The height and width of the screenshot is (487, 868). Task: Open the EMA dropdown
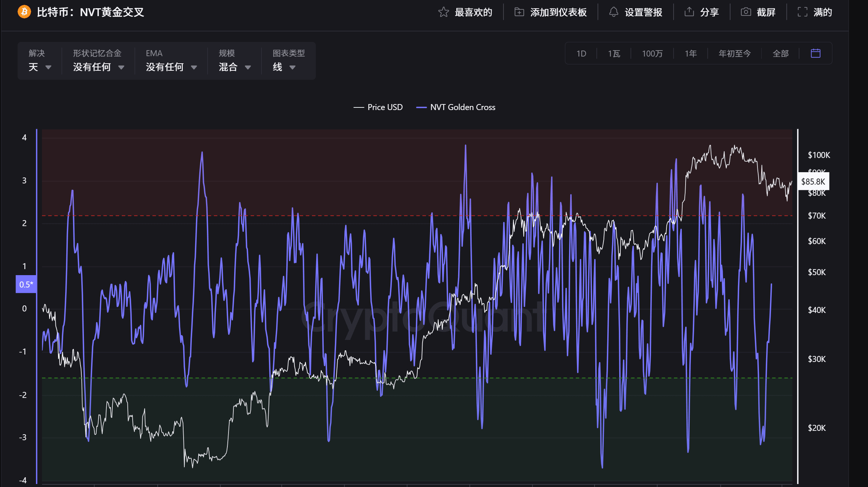171,67
